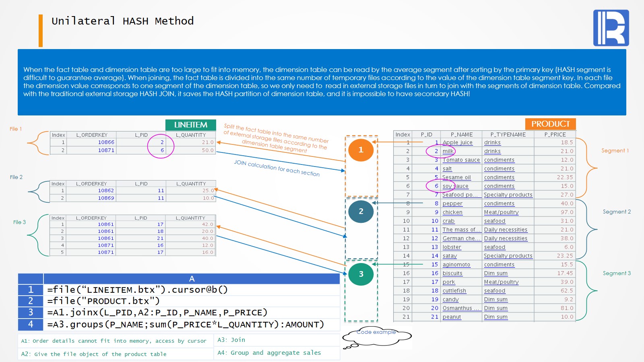This screenshot has height=362, width=644.
Task: Open the Apple juice product link
Action: click(x=457, y=142)
